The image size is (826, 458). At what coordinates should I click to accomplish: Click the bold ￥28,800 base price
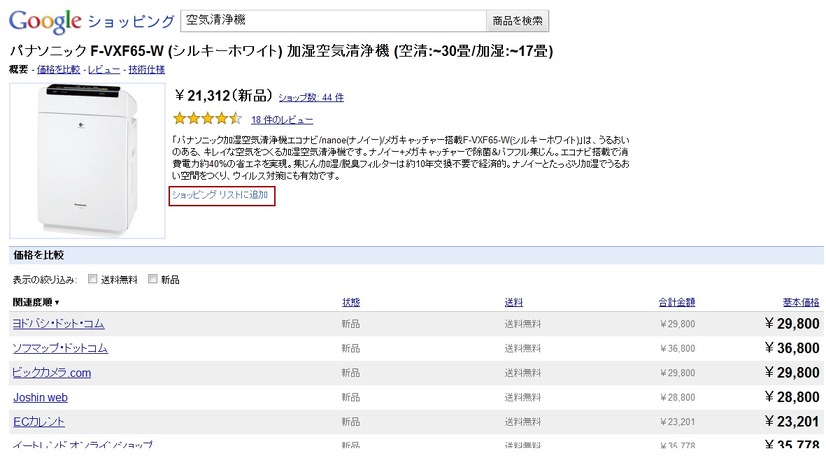(x=792, y=397)
